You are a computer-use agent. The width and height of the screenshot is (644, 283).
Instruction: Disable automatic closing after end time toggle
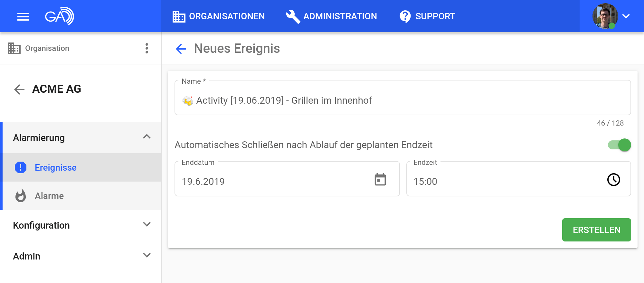(x=619, y=145)
